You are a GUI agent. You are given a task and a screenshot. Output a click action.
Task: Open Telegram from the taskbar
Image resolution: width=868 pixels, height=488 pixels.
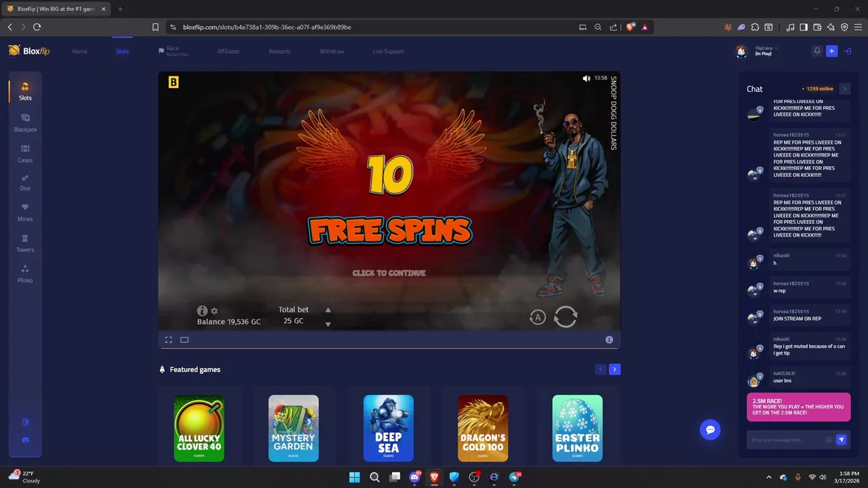(x=515, y=477)
